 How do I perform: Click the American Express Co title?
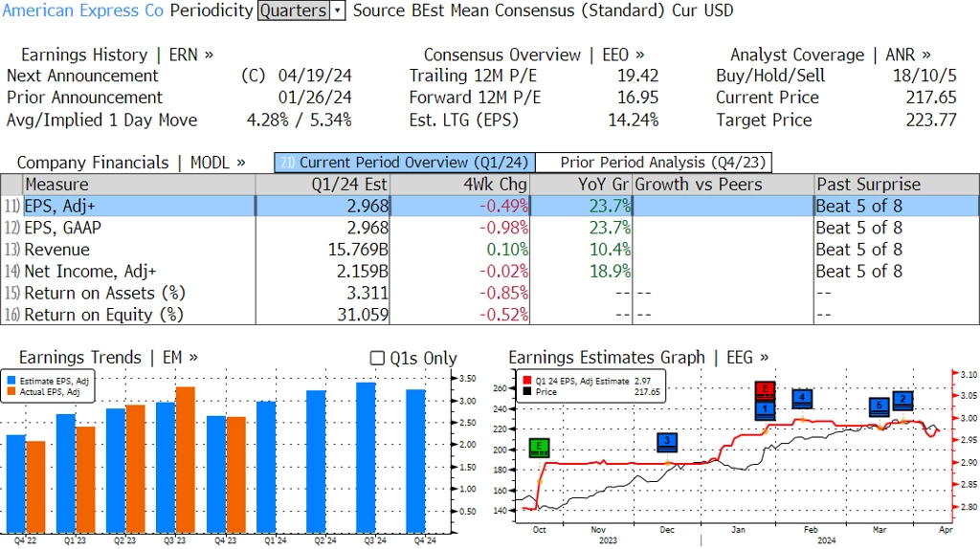click(x=83, y=11)
